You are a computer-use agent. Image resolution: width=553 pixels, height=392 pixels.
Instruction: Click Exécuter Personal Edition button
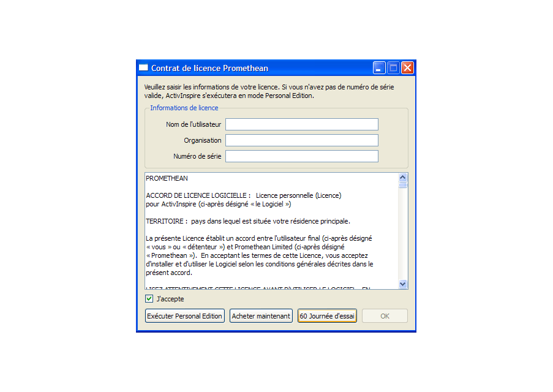pos(185,316)
